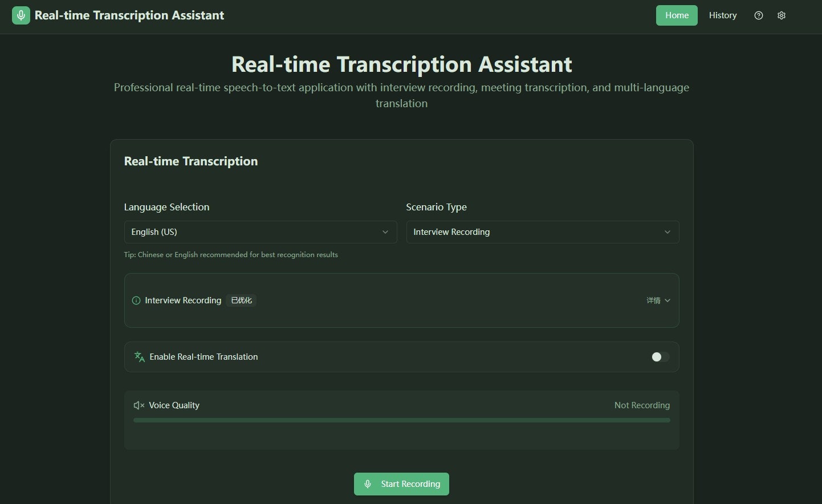This screenshot has width=822, height=504.
Task: Open the Scenario Type dropdown
Action: point(542,232)
